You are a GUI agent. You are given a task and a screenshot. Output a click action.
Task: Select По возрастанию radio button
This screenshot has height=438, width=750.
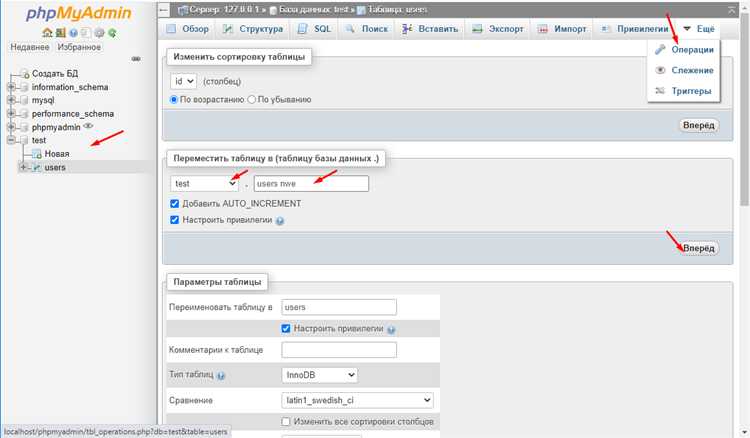174,99
